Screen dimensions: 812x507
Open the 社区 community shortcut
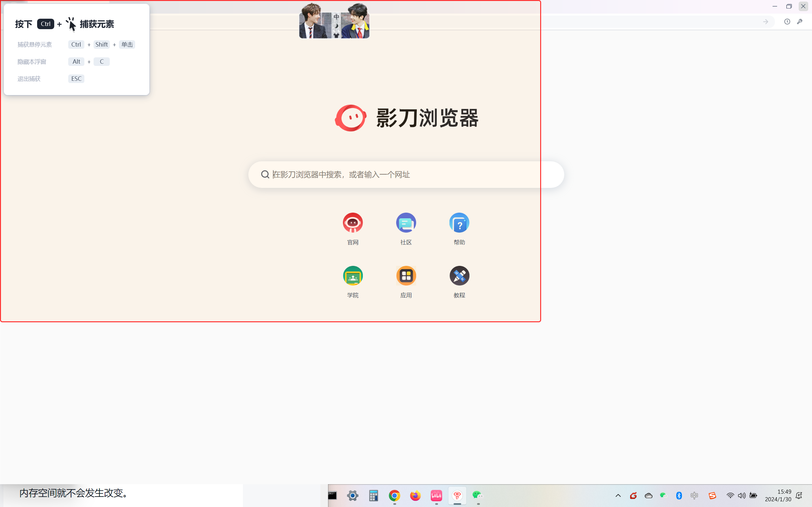(406, 223)
